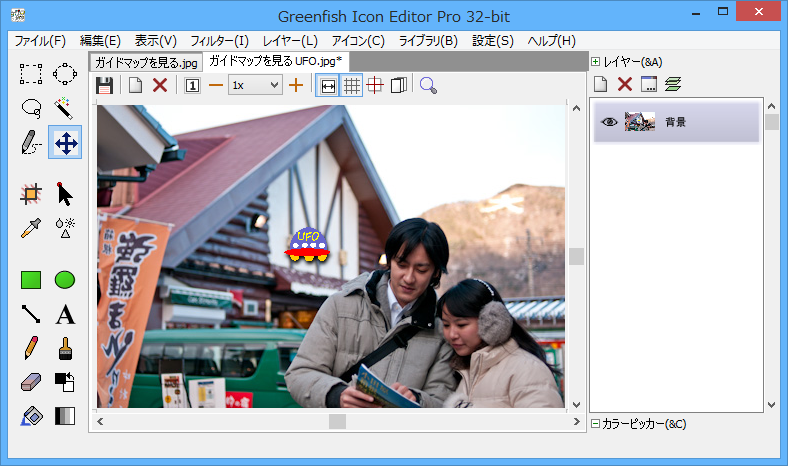
Task: Collapse the カラーピッカー panel
Action: tap(596, 424)
